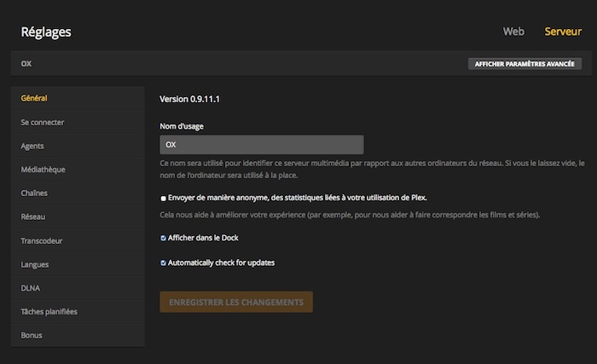Go to the Bonus section
597x364 pixels.
click(x=32, y=335)
